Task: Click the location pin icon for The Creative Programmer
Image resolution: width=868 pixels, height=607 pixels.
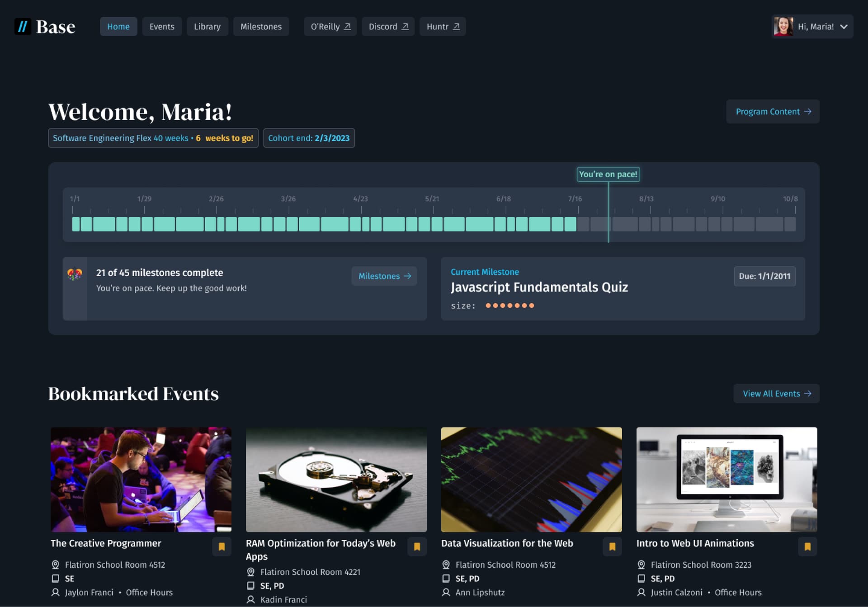Action: pyautogui.click(x=56, y=565)
